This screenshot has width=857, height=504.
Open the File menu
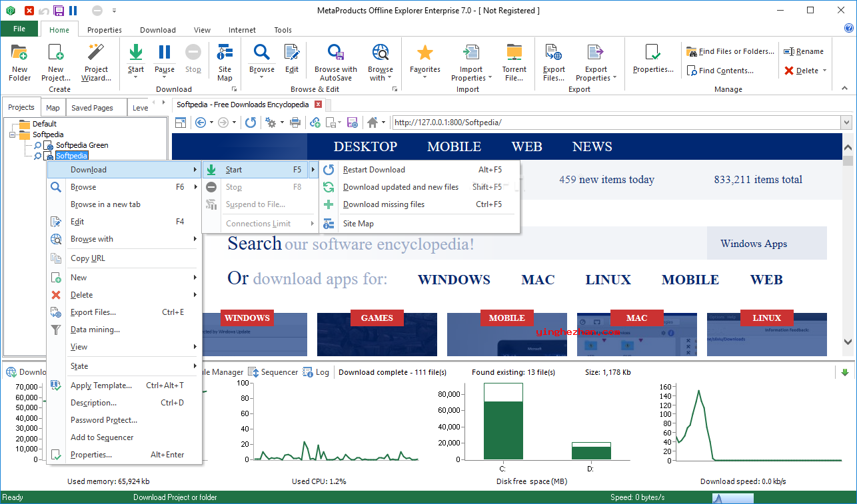point(19,29)
